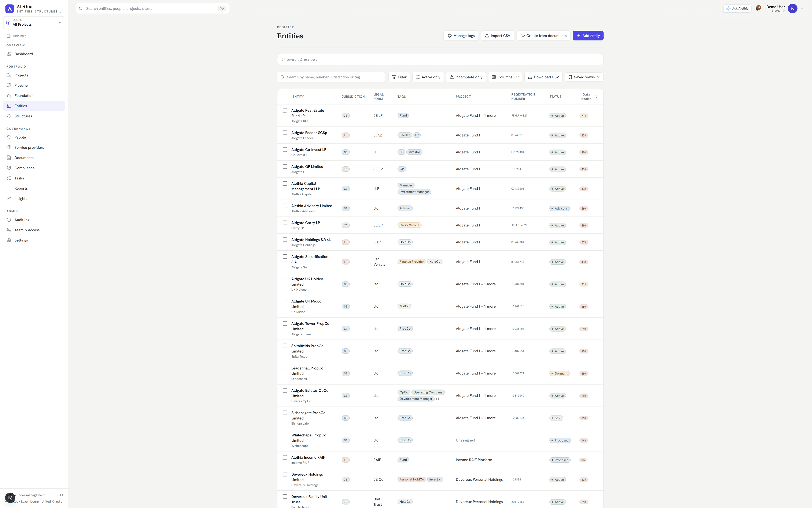
Task: Click the Documents file icon in sidebar
Action: [x=9, y=157]
